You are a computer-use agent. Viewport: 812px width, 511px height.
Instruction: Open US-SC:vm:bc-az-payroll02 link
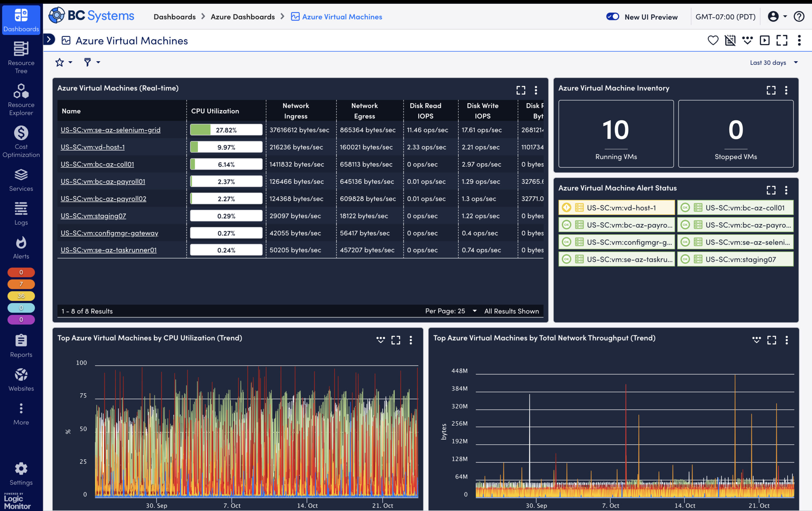click(x=103, y=198)
